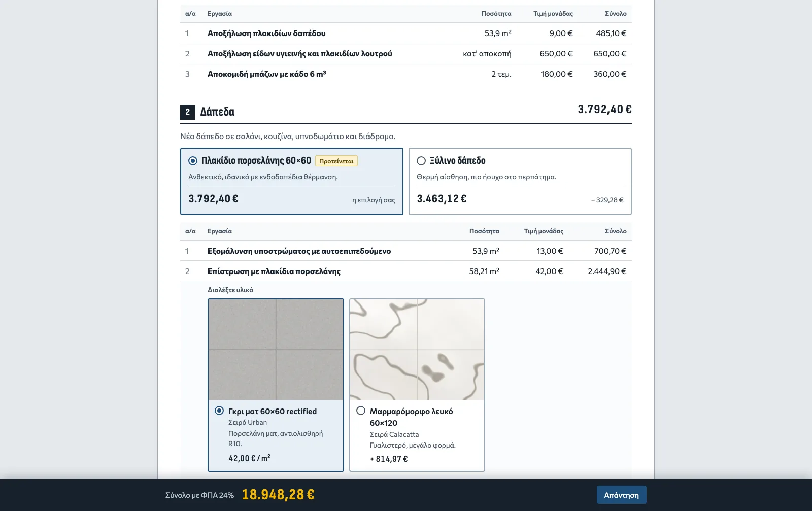This screenshot has height=511, width=812.
Task: Select Γκρι ματ 60×60 rectified material radio
Action: 219,411
